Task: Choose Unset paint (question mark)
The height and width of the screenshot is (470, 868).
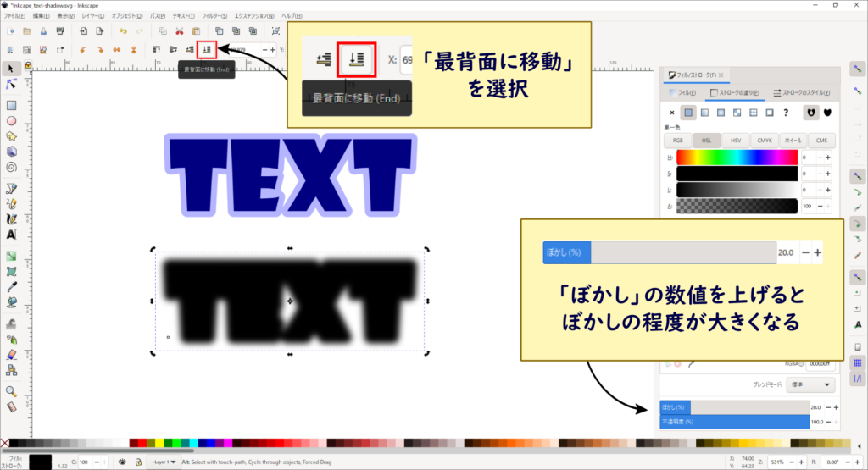Action: 786,113
